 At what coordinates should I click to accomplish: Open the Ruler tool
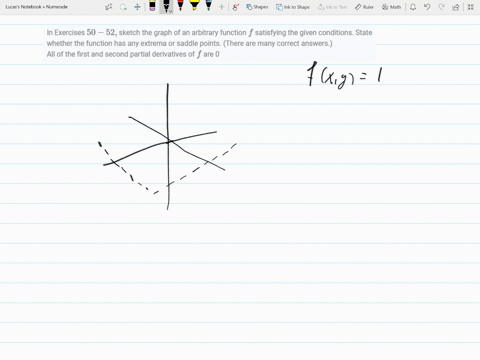tap(364, 7)
